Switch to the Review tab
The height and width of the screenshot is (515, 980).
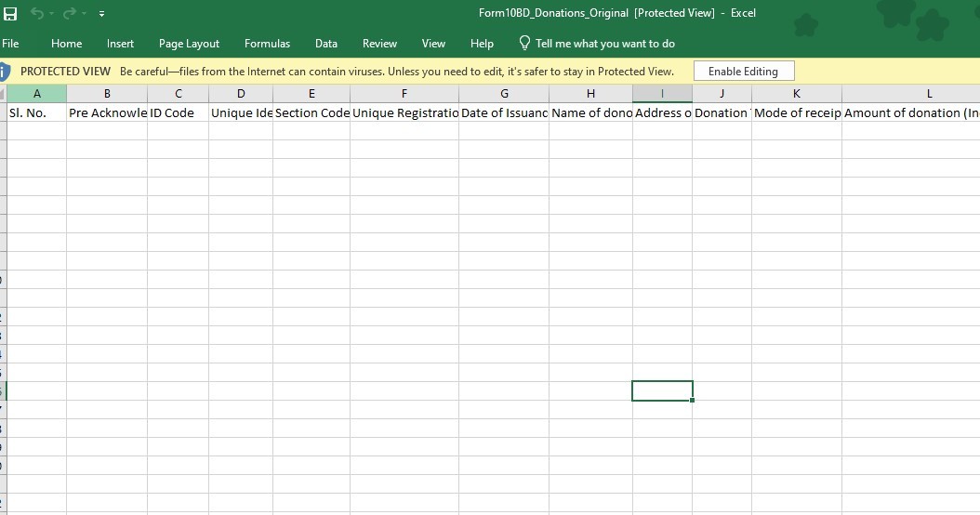pos(379,43)
